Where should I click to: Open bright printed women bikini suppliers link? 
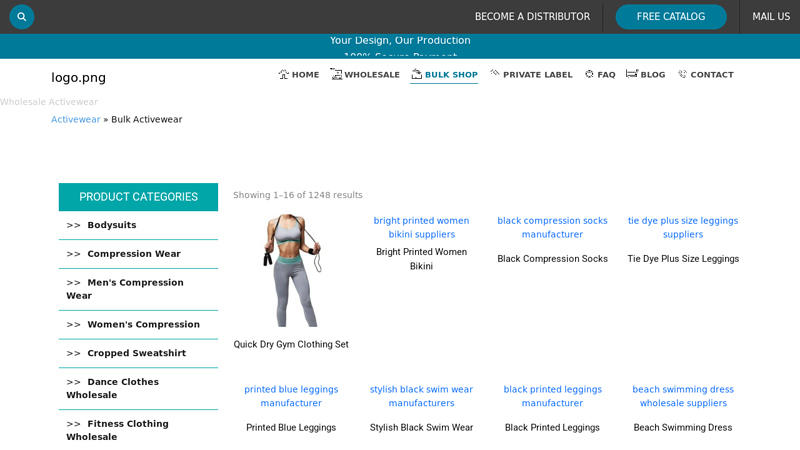pyautogui.click(x=421, y=228)
